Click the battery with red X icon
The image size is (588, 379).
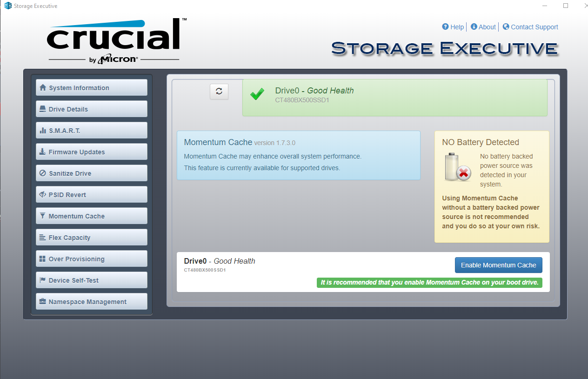click(x=458, y=167)
